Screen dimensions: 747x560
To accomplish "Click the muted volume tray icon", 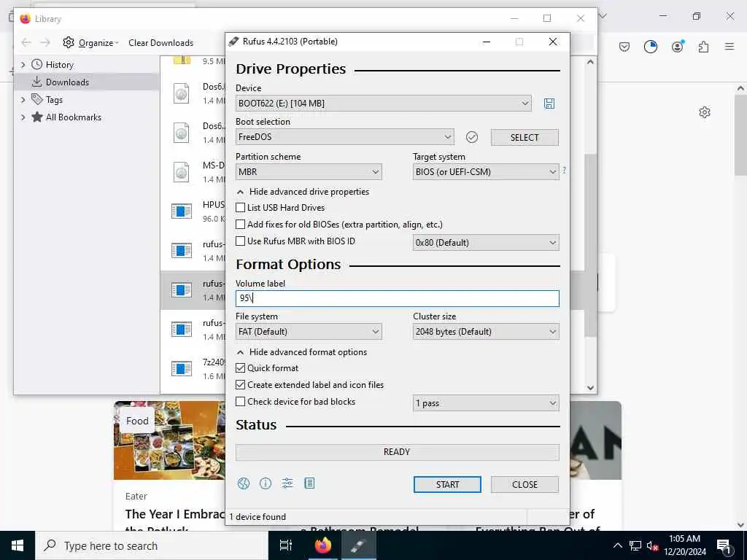I will [652, 545].
